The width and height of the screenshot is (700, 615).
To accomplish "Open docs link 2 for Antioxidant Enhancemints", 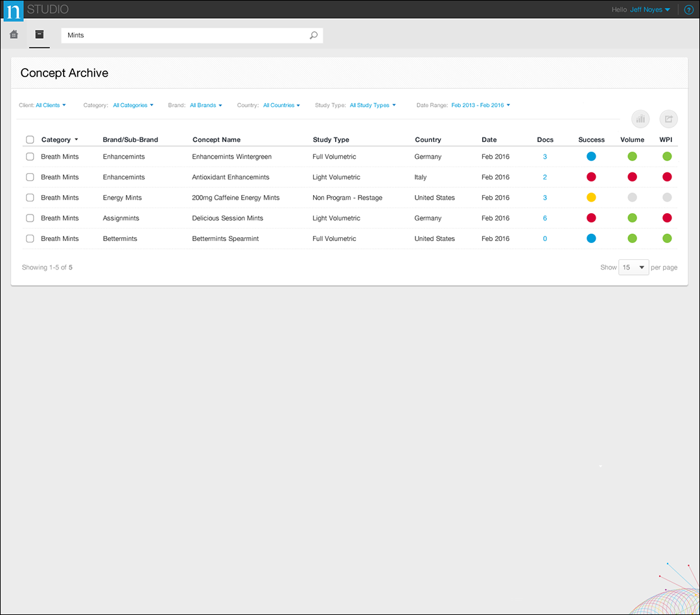I will (544, 177).
